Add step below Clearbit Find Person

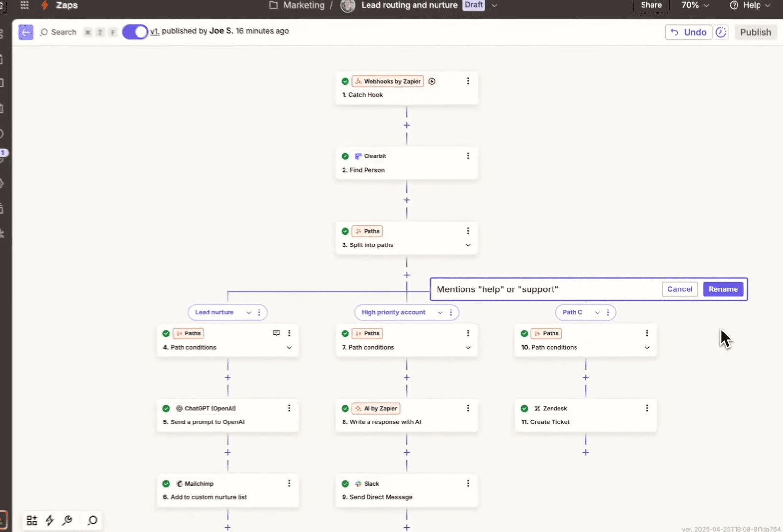[x=407, y=200]
